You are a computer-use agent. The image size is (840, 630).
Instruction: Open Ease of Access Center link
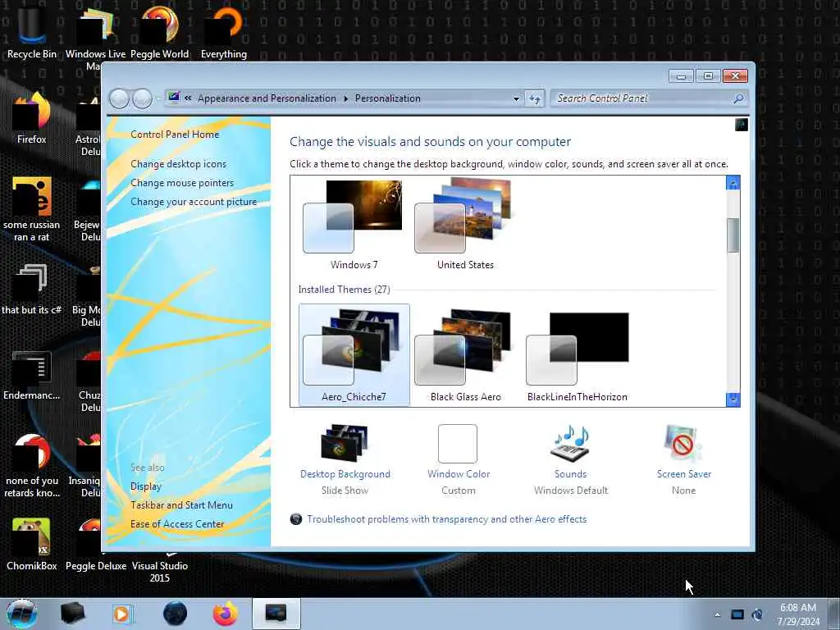tap(177, 524)
